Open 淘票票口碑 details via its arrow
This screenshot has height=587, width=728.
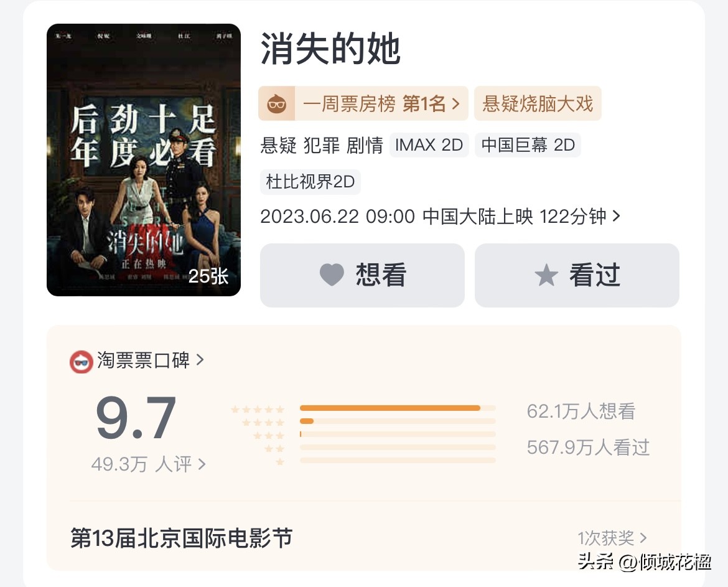(x=200, y=360)
